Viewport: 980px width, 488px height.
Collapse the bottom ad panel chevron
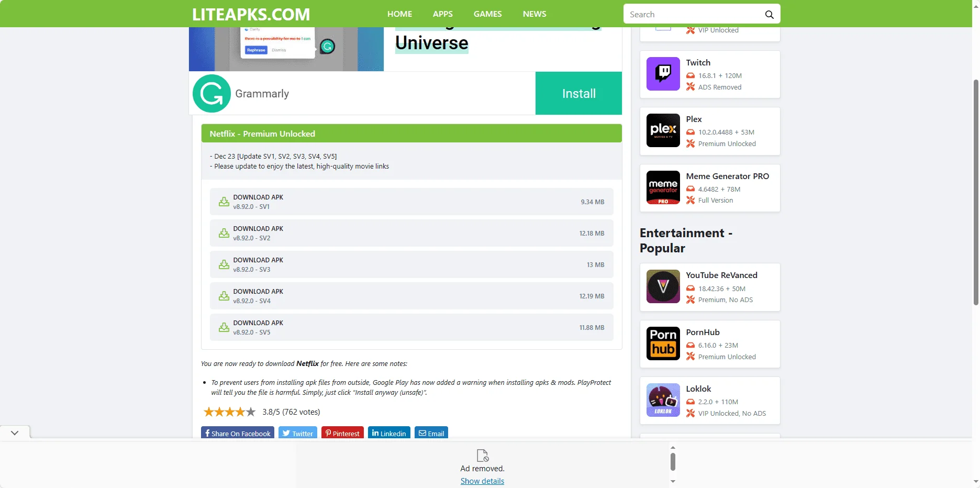tap(15, 433)
